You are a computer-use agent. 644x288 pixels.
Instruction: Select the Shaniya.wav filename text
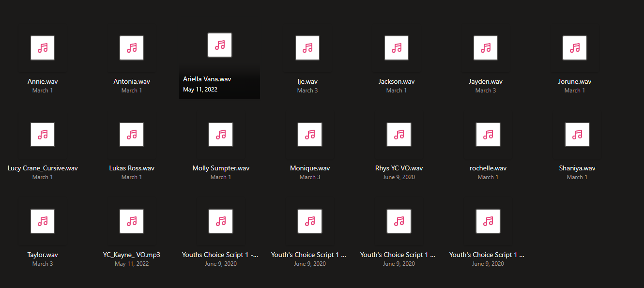click(577, 168)
